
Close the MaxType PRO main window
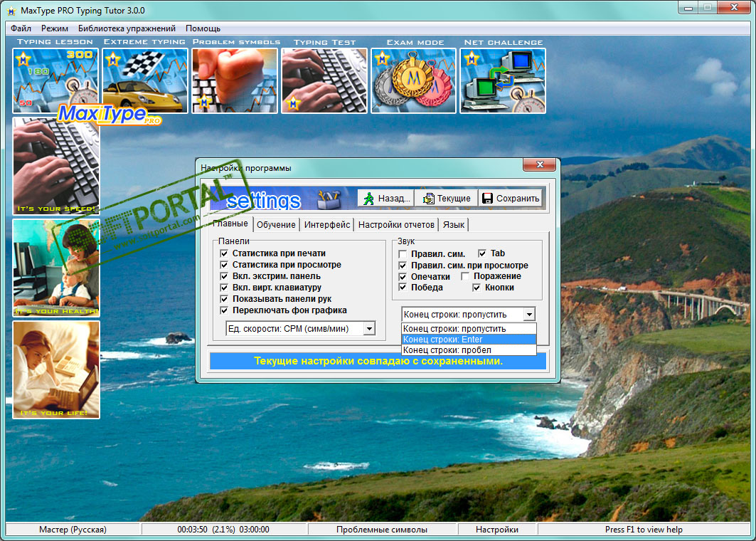(x=734, y=7)
